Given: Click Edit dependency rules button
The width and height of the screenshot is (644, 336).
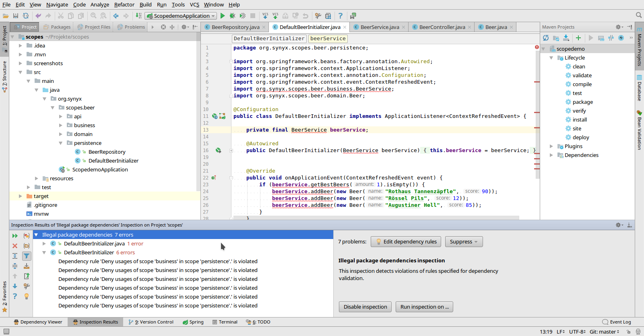Looking at the screenshot, I should coord(406,241).
